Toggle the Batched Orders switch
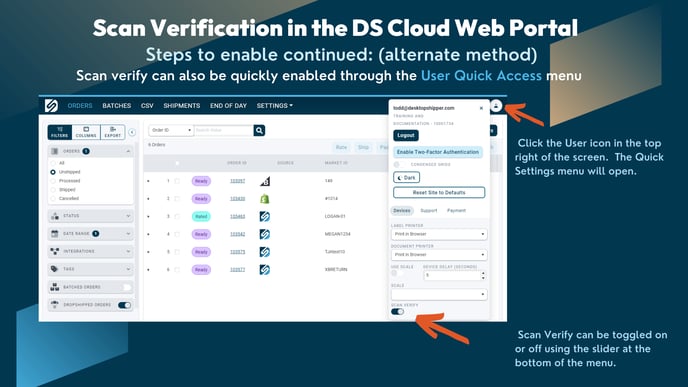This screenshot has width=688, height=387. click(125, 287)
